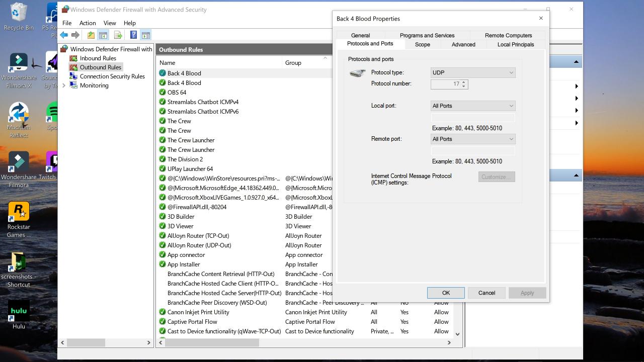Select Inbound Rules in the console tree
Image resolution: width=644 pixels, height=362 pixels.
[x=98, y=58]
